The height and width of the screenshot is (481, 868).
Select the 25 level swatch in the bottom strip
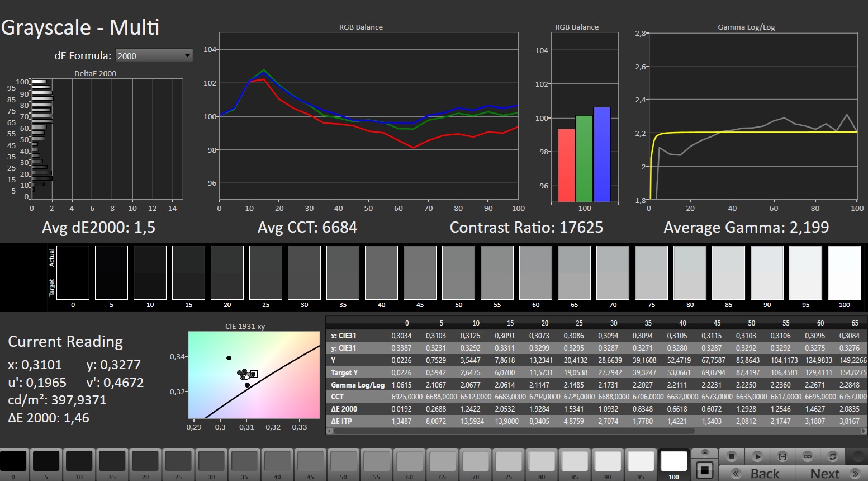178,461
